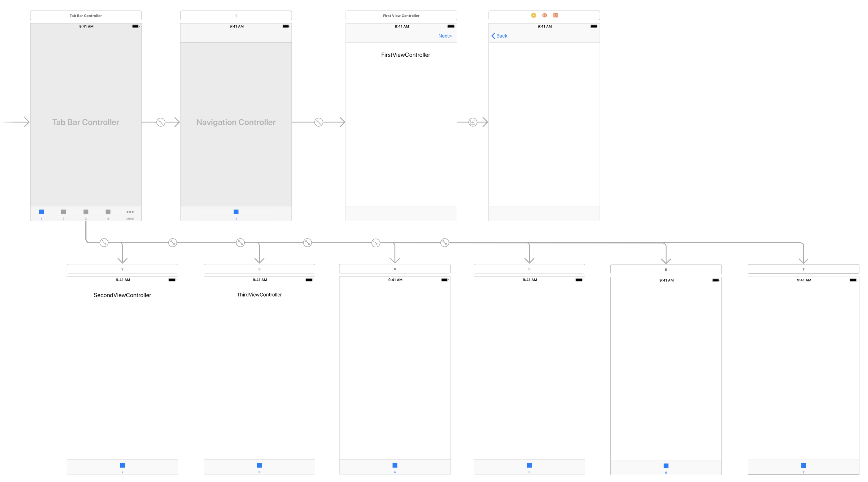
Task: Click the blue tab item in scene 7
Action: [x=803, y=466]
